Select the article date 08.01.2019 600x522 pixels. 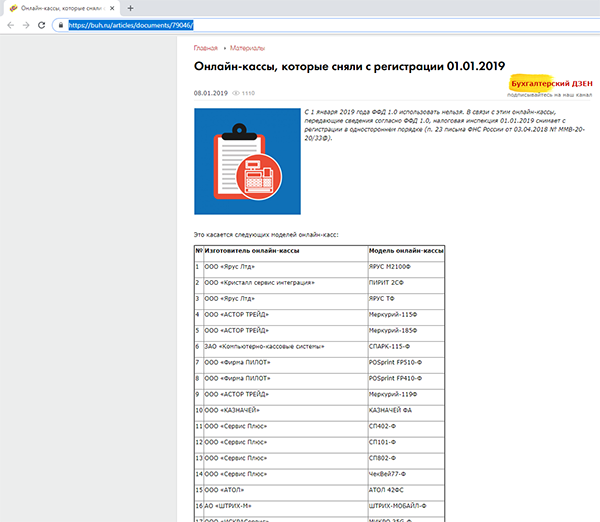click(x=210, y=93)
